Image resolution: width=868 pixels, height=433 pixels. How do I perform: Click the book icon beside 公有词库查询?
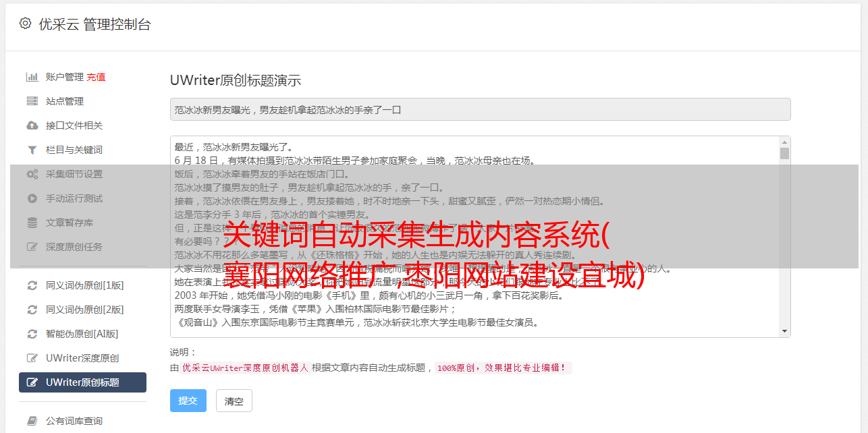click(x=32, y=421)
